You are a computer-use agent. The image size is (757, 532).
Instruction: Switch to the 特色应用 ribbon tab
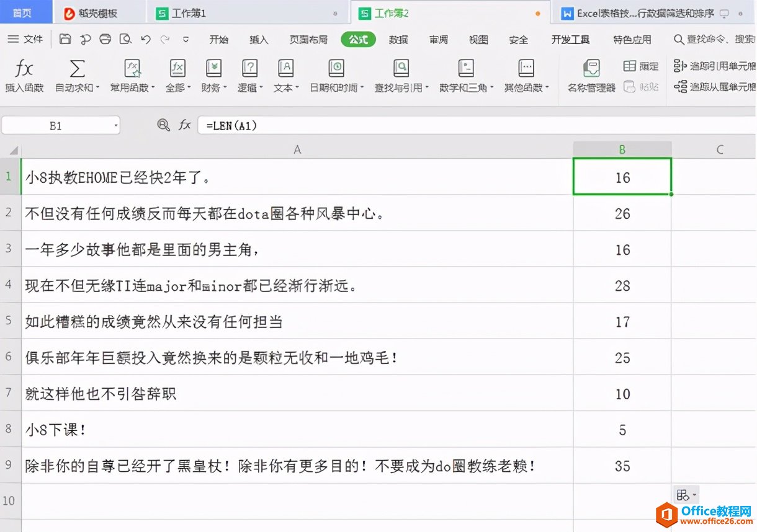coord(632,40)
